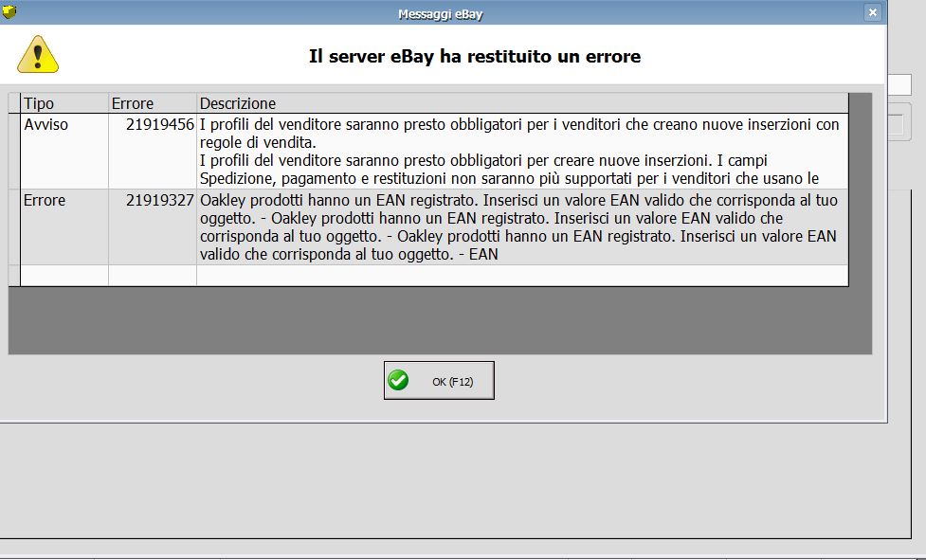Click the green checkmark icon on OK button

(x=398, y=381)
